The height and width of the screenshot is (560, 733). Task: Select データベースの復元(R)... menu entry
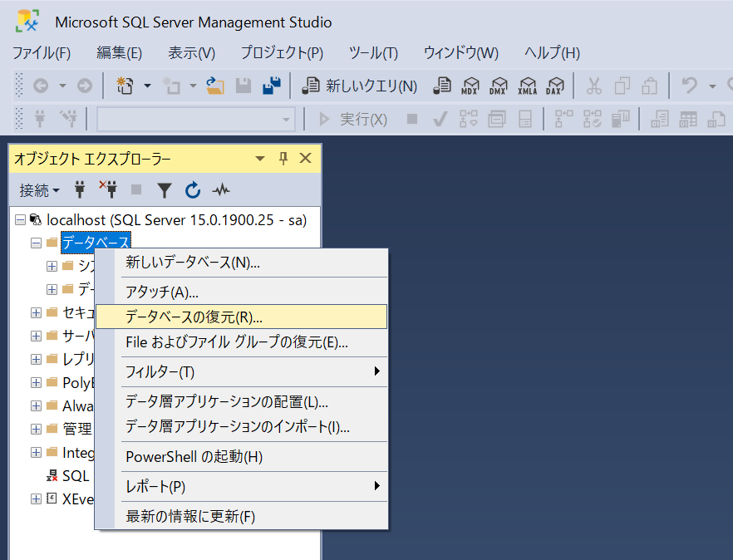[241, 317]
